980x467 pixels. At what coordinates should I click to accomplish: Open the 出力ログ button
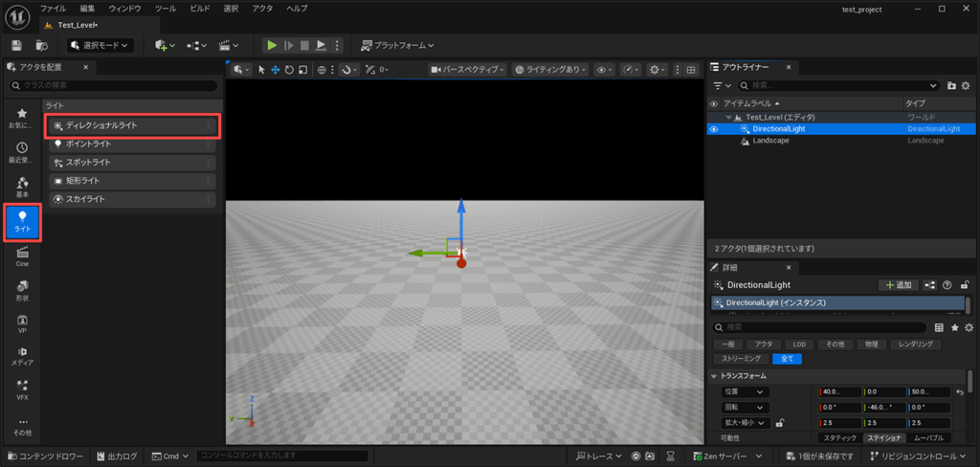[118, 456]
